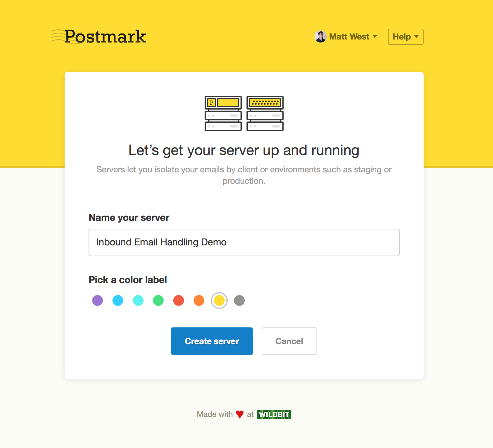Expand the Help dropdown menu

[405, 37]
